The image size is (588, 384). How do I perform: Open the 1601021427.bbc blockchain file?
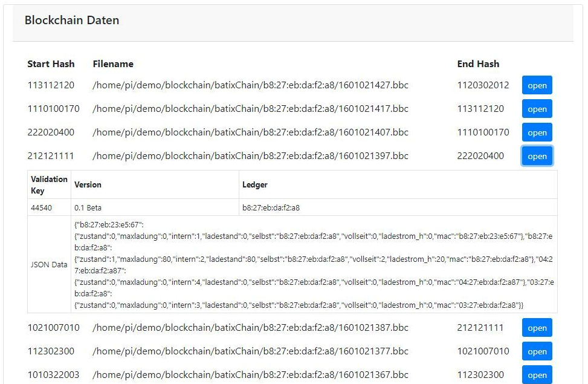click(x=537, y=85)
